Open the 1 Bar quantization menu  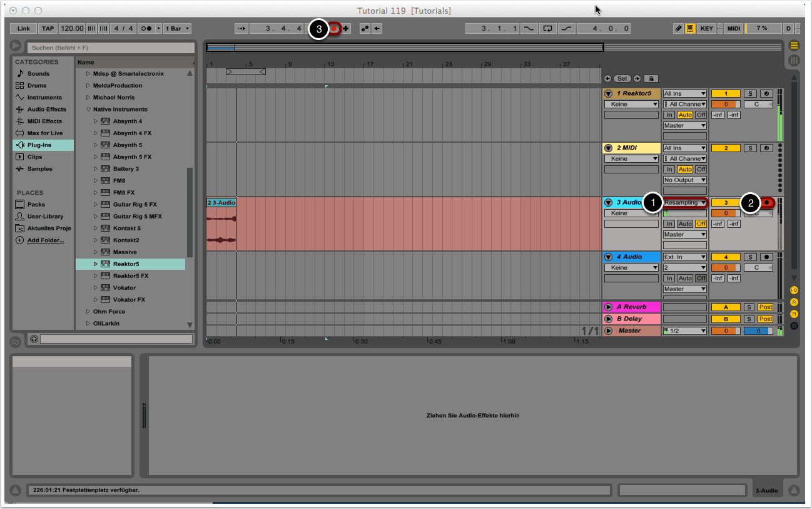pos(178,29)
